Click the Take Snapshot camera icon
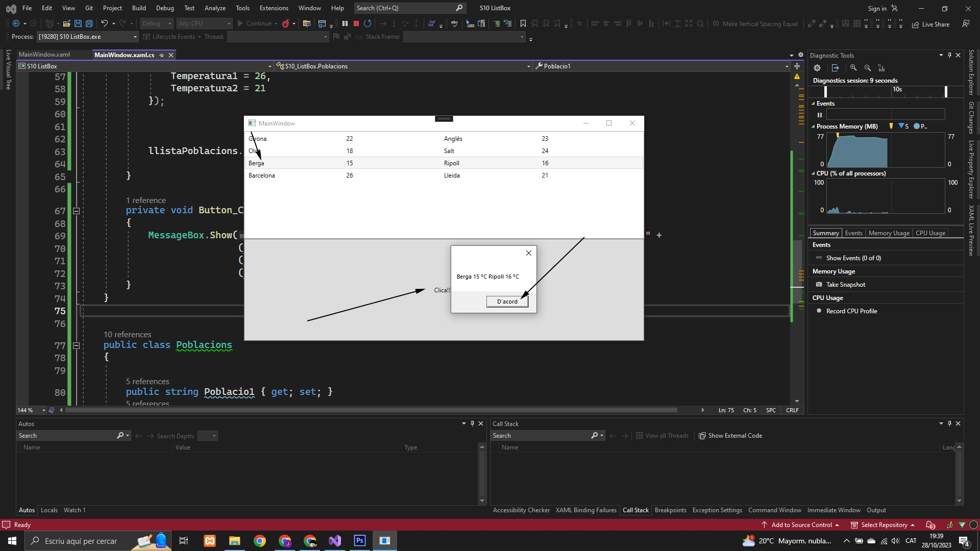The image size is (980, 551). click(819, 285)
